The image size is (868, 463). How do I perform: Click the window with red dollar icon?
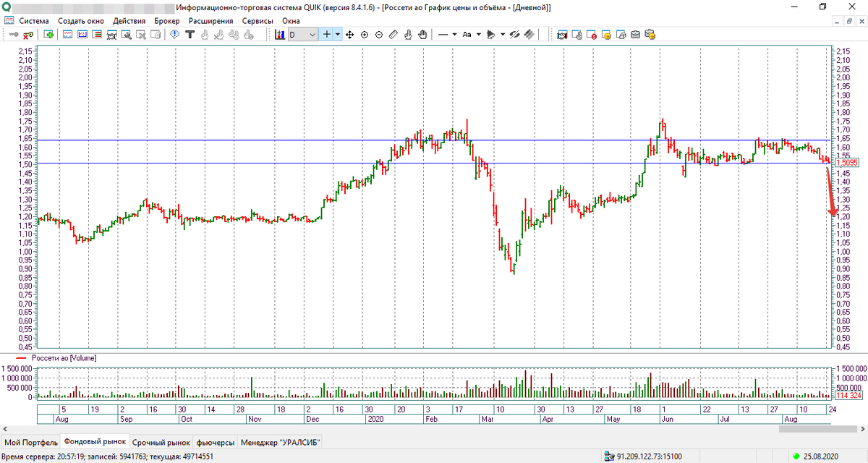point(592,34)
